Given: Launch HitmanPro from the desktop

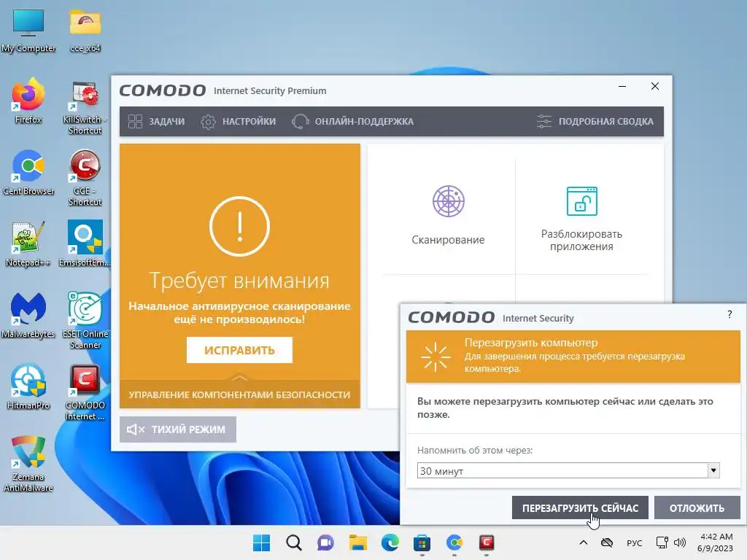Looking at the screenshot, I should tap(28, 387).
